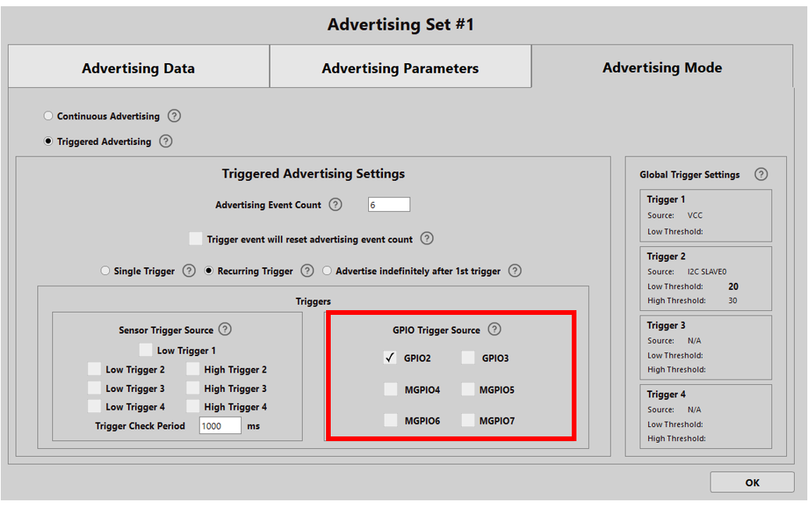Open help for Advertising Event Count

[335, 205]
